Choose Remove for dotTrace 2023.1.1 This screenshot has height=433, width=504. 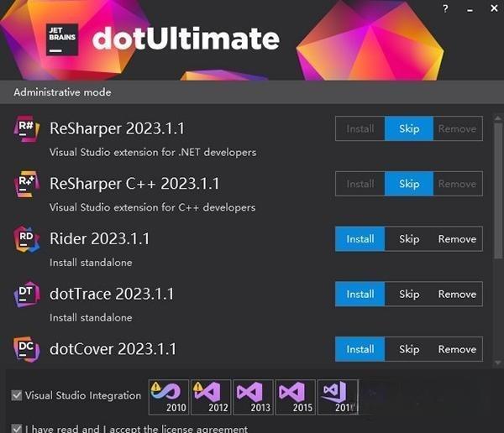(458, 295)
